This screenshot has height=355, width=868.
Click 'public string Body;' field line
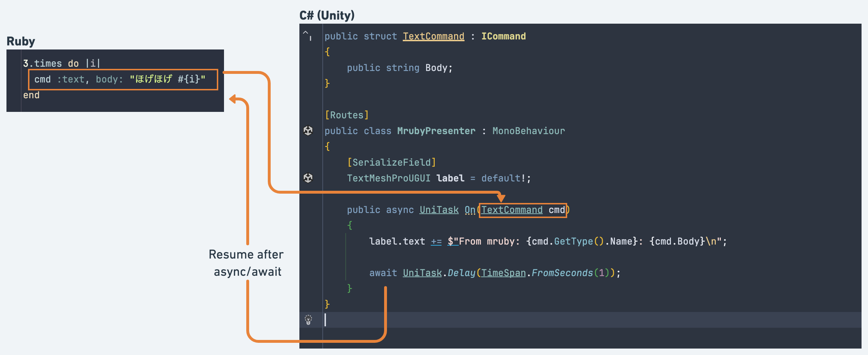pyautogui.click(x=400, y=68)
